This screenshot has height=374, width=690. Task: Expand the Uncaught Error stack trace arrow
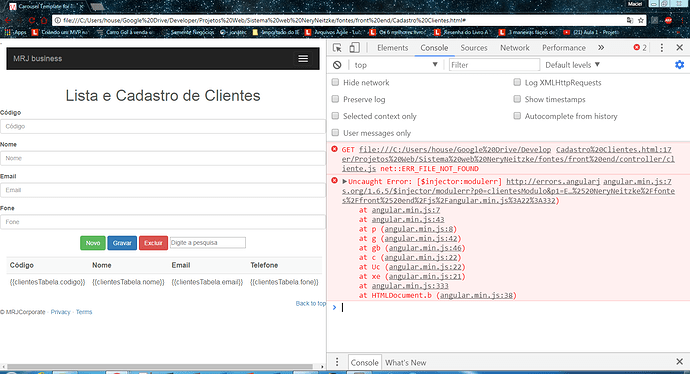click(x=345, y=181)
